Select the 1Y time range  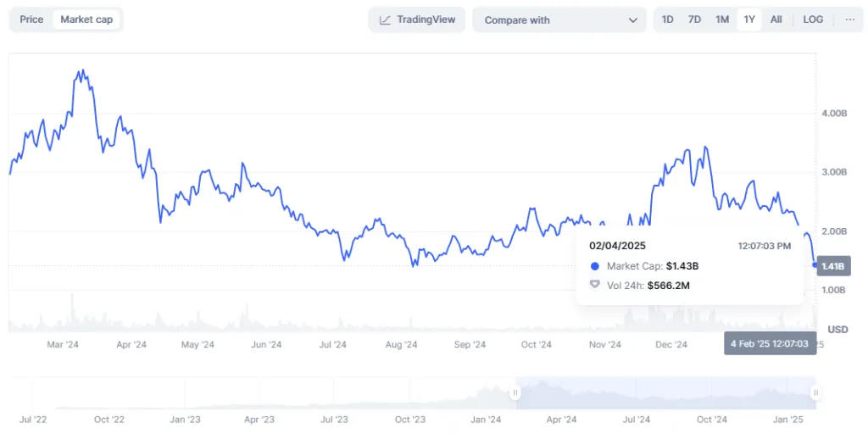[748, 19]
